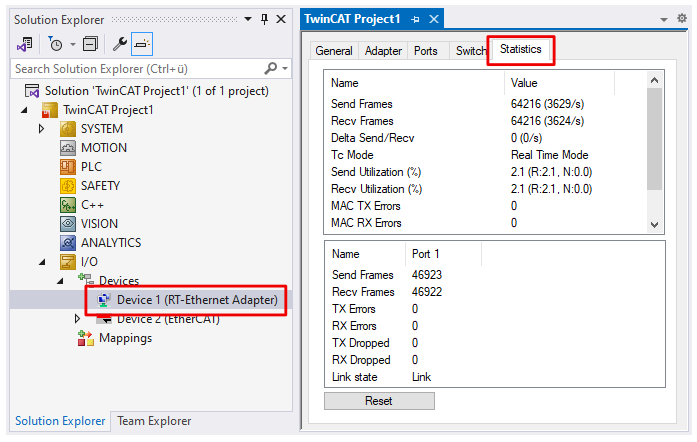Click the Collapse All icon
The image size is (697, 442).
pos(90,44)
